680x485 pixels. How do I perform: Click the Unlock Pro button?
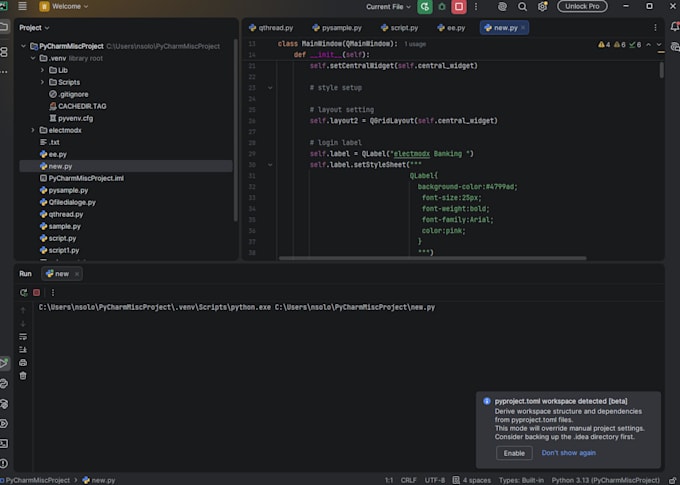(x=582, y=7)
